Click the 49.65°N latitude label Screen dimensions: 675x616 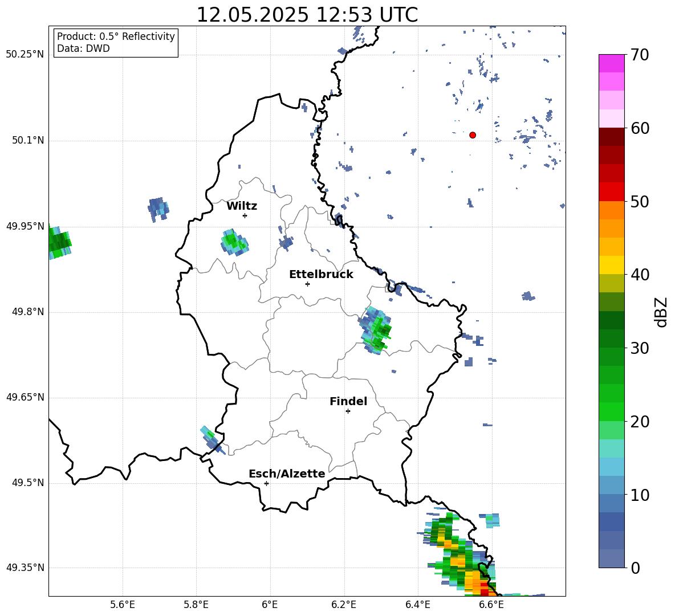[25, 397]
